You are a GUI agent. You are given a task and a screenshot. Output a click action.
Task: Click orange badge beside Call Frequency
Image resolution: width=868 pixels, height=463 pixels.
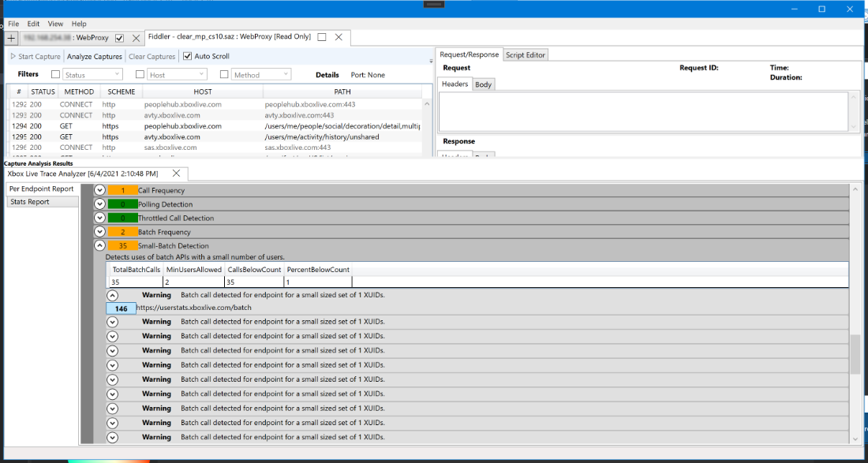tap(123, 190)
